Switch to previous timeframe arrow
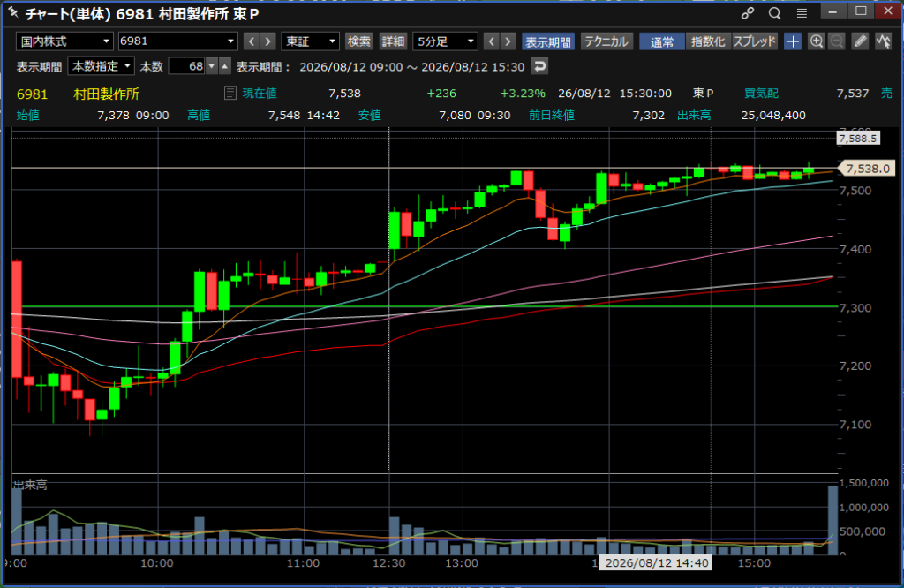Image resolution: width=904 pixels, height=588 pixels. click(491, 41)
